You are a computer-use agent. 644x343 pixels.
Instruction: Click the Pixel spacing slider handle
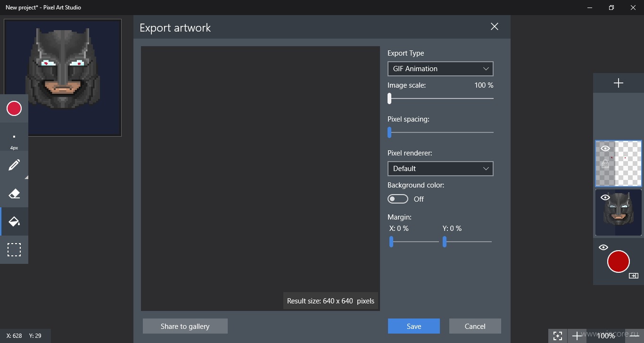389,132
